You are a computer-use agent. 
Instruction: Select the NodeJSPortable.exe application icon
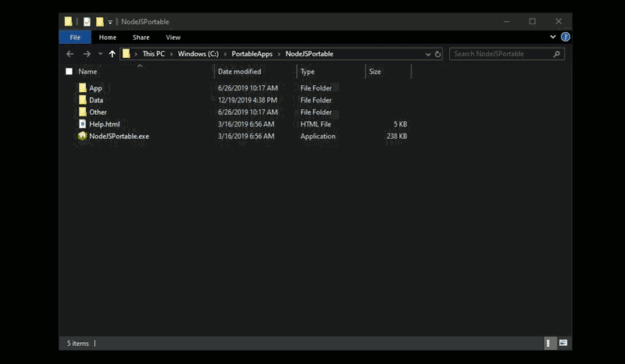pos(82,136)
